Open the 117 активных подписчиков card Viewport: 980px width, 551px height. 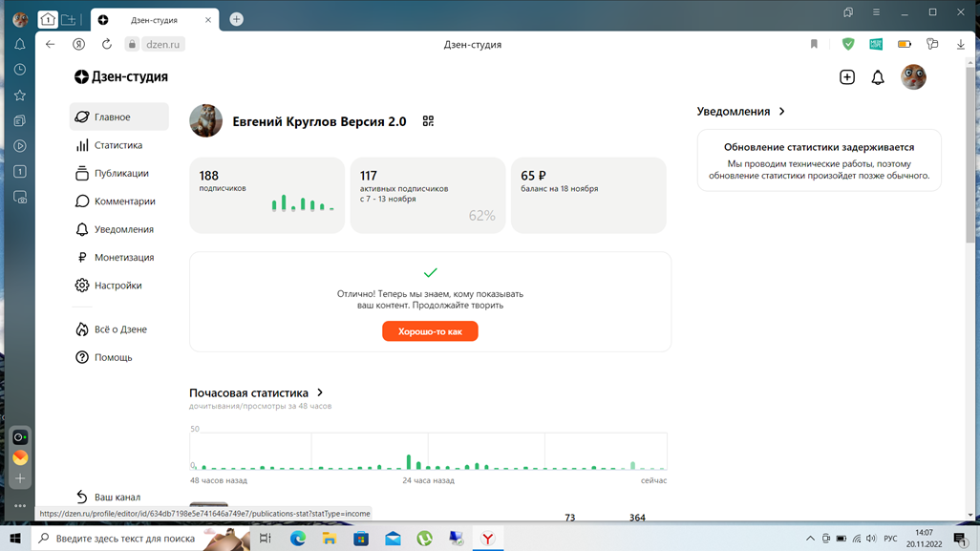(428, 196)
